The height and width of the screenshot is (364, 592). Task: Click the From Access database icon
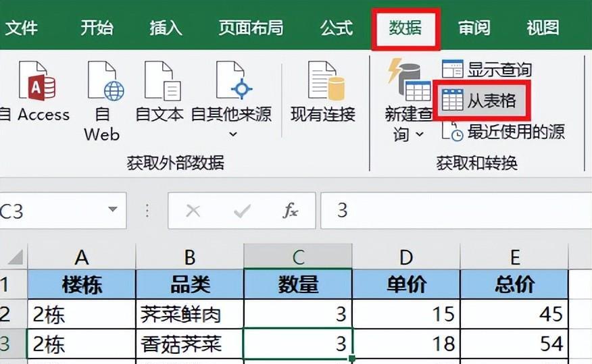click(37, 80)
